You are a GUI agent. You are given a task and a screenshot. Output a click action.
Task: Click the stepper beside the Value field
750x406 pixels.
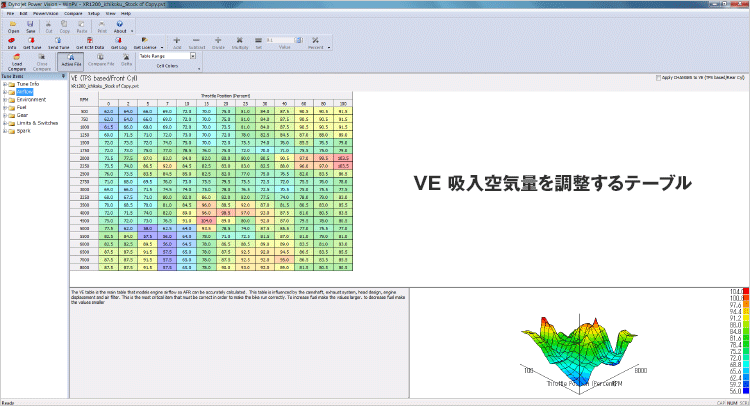[298, 40]
